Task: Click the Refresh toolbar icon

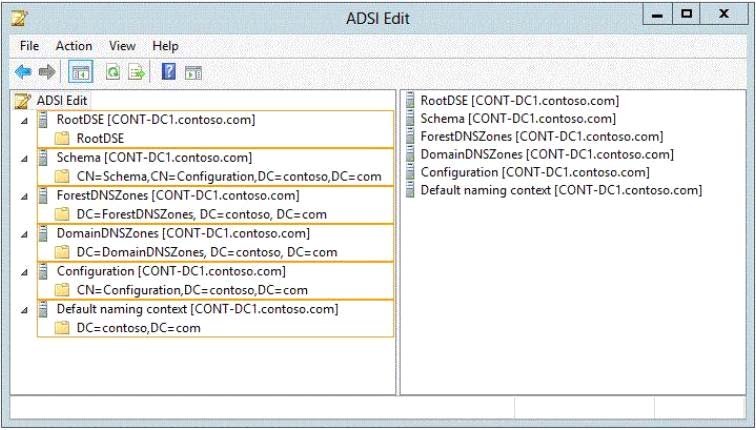Action: tap(113, 72)
